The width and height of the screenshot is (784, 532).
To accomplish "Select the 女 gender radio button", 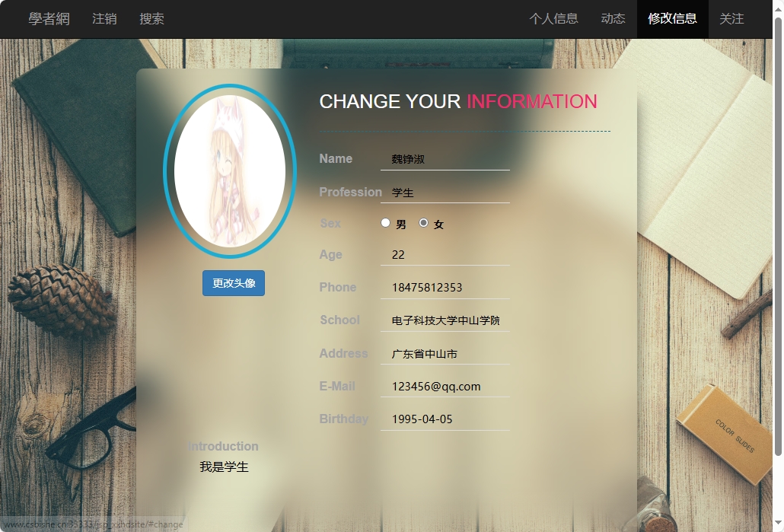I will pyautogui.click(x=424, y=222).
